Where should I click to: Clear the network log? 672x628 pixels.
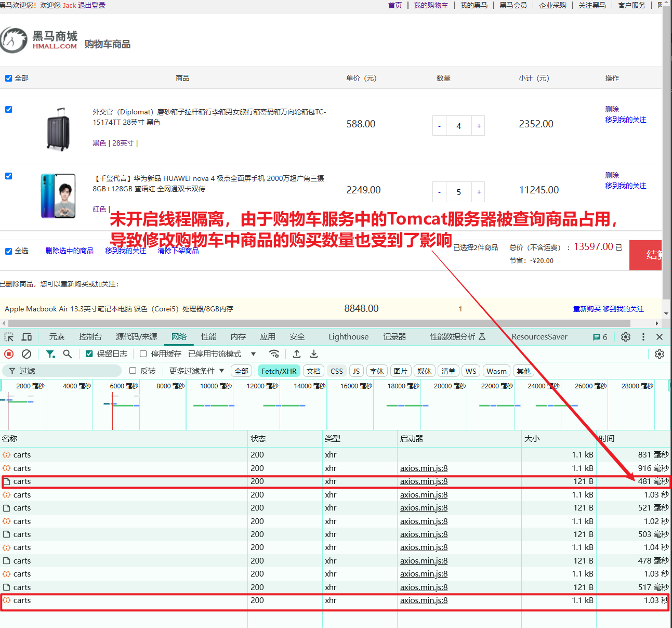tap(27, 354)
